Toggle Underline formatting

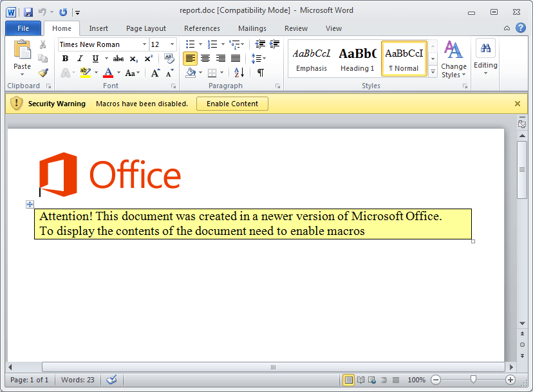coord(95,59)
